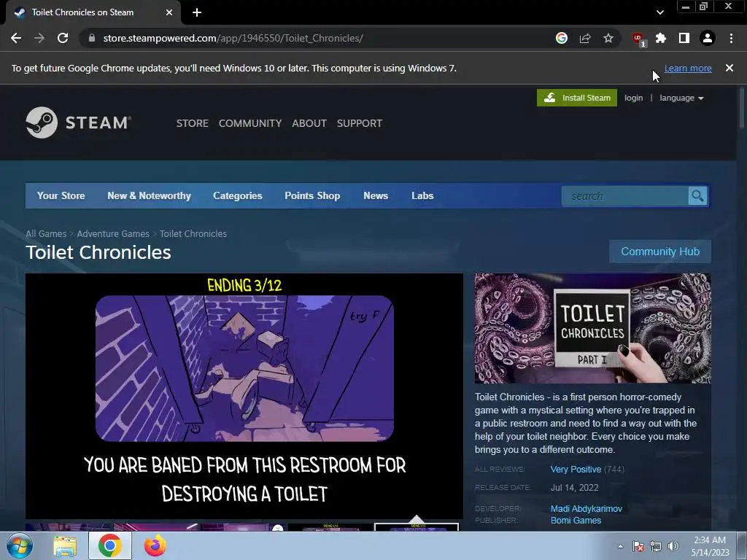Open the SUPPORT menu item

360,123
